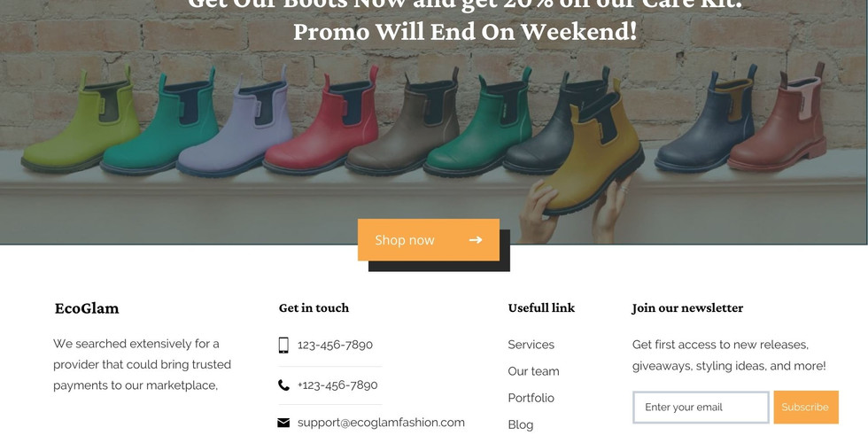Visit the Blog link
Screen dimensions: 868x443
pyautogui.click(x=521, y=424)
